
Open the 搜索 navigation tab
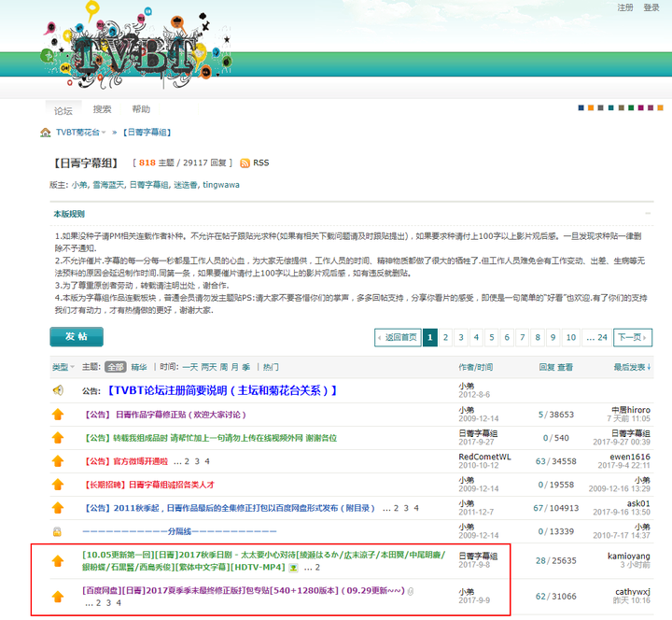(x=102, y=109)
